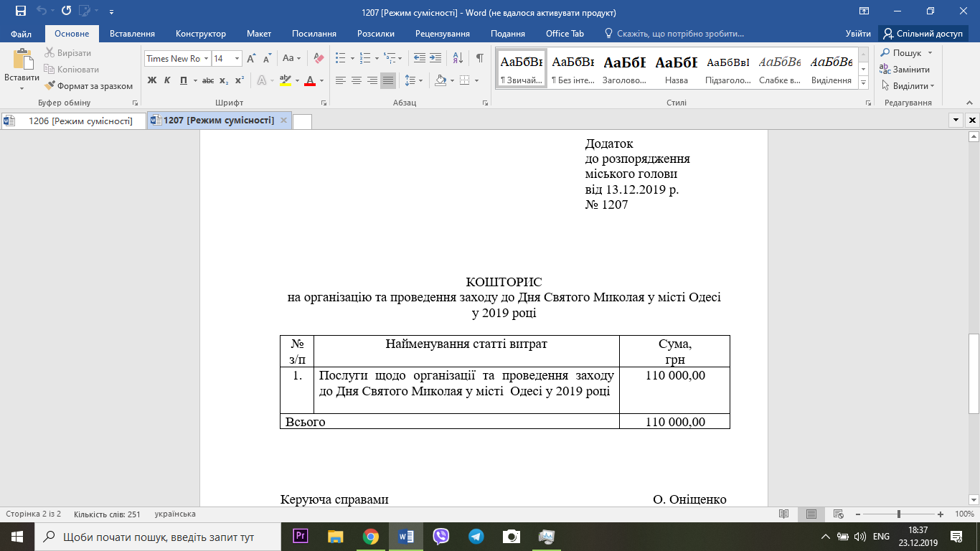Click the zoom slider handle
The height and width of the screenshot is (551, 980).
[899, 514]
